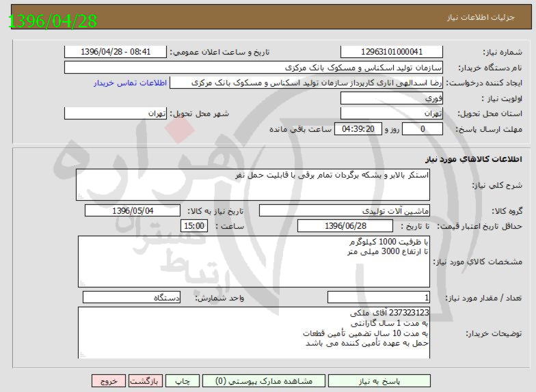
Task: Click the unit field showing 'دستگاه'
Action: point(131,298)
